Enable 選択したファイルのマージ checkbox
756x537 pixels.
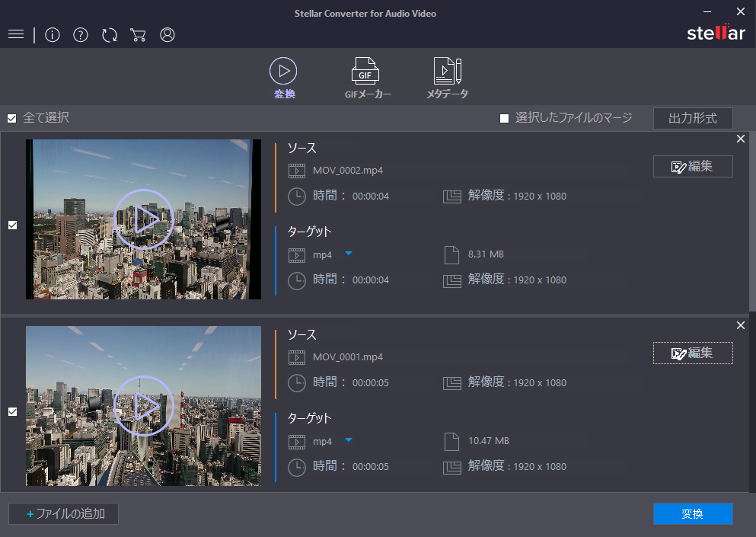pos(504,118)
